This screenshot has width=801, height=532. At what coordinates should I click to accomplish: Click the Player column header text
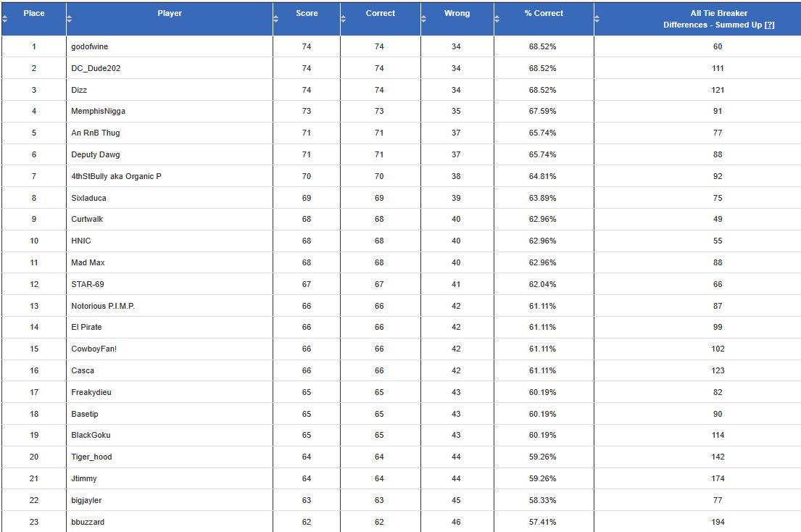pyautogui.click(x=170, y=13)
